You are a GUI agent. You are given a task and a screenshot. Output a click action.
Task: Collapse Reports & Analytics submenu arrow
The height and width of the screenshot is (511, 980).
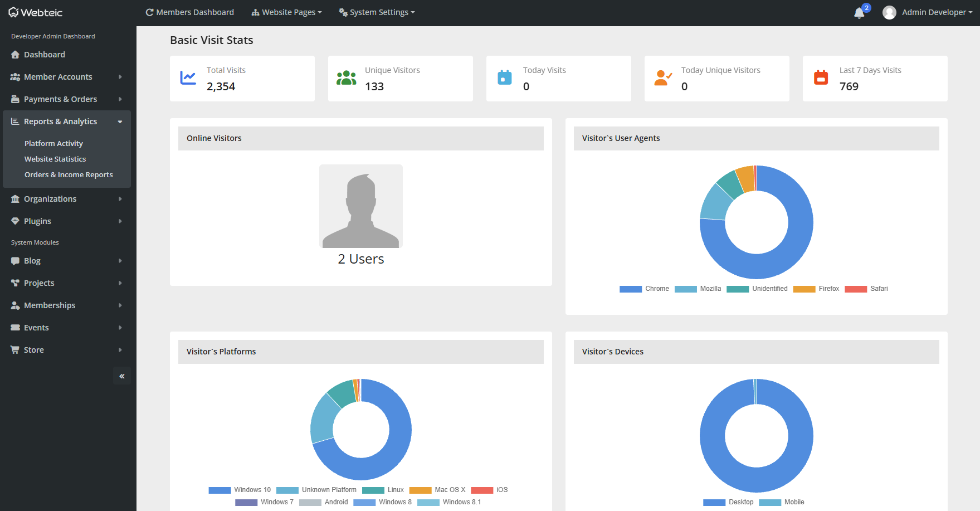coord(120,121)
